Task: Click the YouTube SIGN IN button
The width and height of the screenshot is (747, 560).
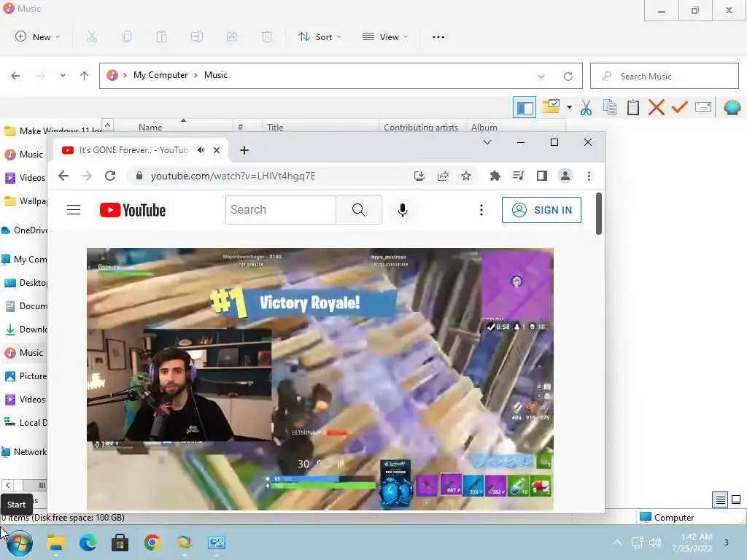Action: pos(541,210)
